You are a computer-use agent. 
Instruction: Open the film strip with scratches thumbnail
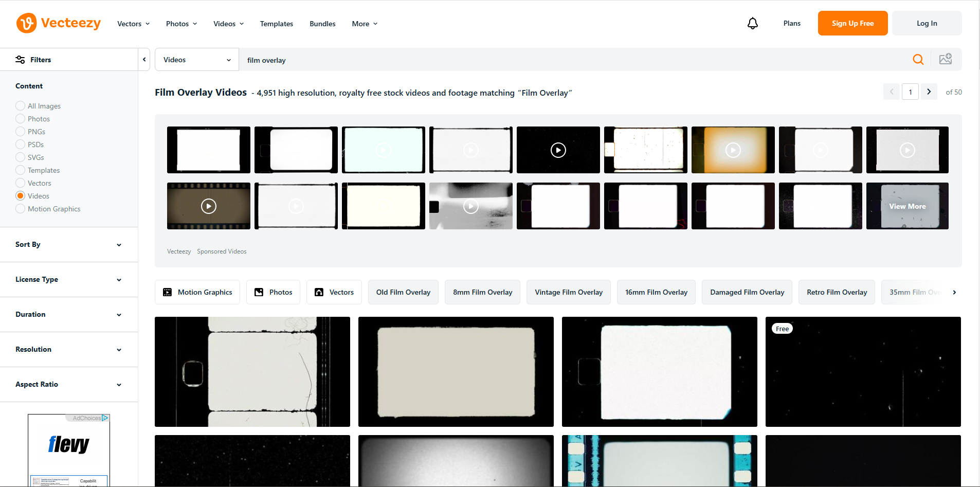[x=252, y=372]
